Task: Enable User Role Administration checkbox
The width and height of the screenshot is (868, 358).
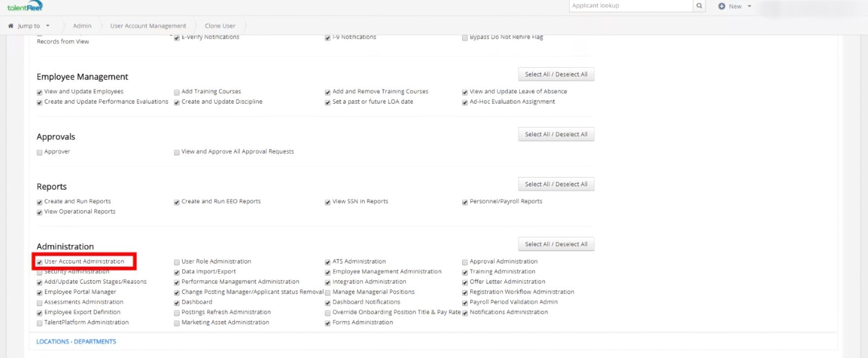Action: point(177,262)
